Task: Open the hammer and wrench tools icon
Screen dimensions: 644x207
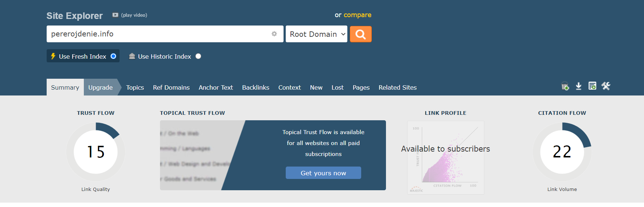Action: pyautogui.click(x=606, y=86)
